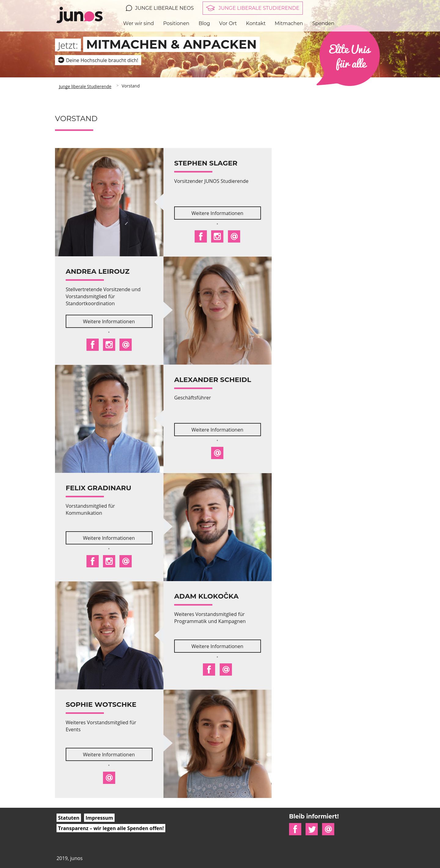
Task: Open the Positionen menu item
Action: coord(176,23)
